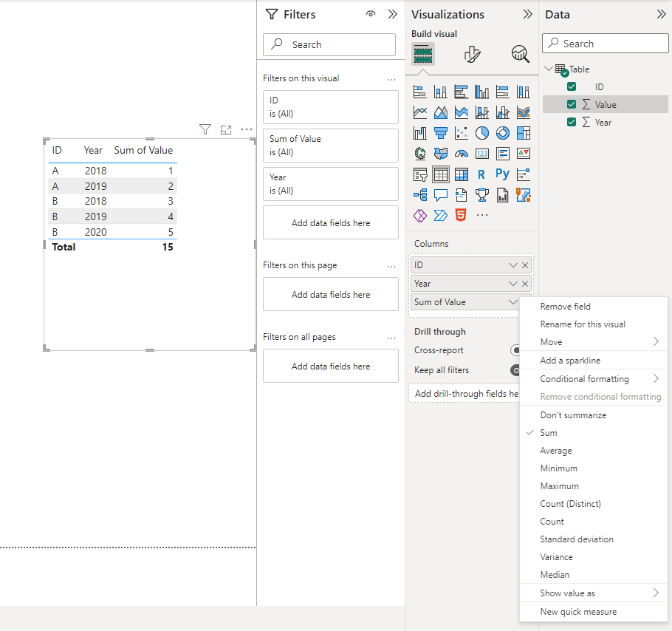This screenshot has height=631, width=672.
Task: Select the filled map visual
Action: (441, 154)
